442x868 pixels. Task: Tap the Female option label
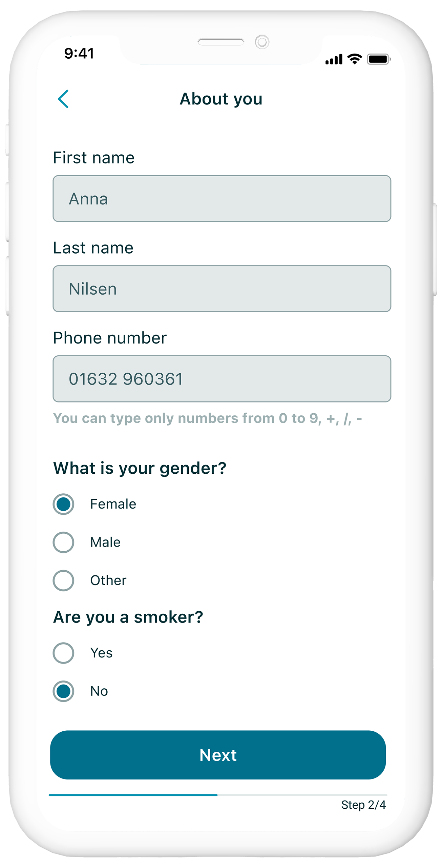click(113, 504)
